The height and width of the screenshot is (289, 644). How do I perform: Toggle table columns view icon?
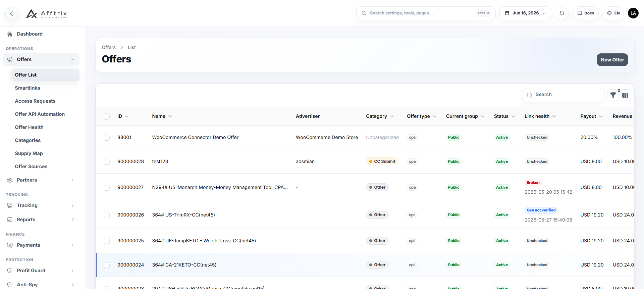pyautogui.click(x=625, y=95)
